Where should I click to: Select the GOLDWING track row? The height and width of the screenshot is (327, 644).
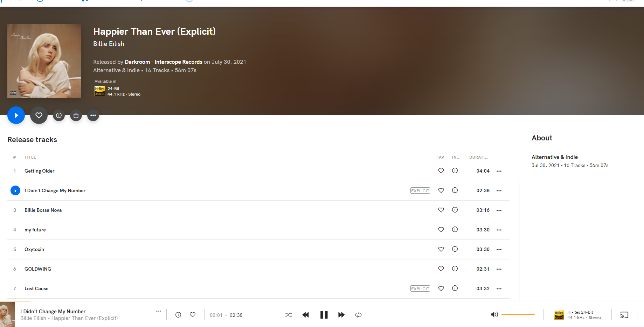click(x=258, y=269)
